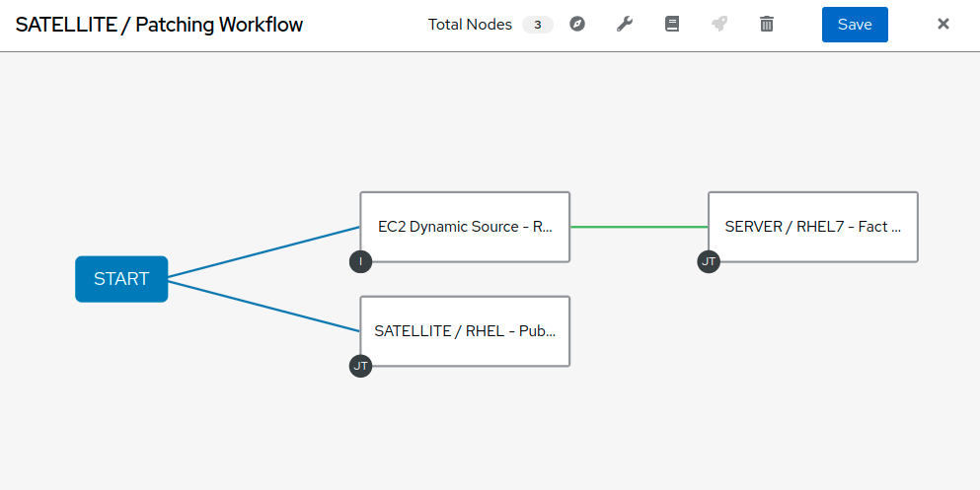Launch workflow with the rocket icon

[719, 25]
